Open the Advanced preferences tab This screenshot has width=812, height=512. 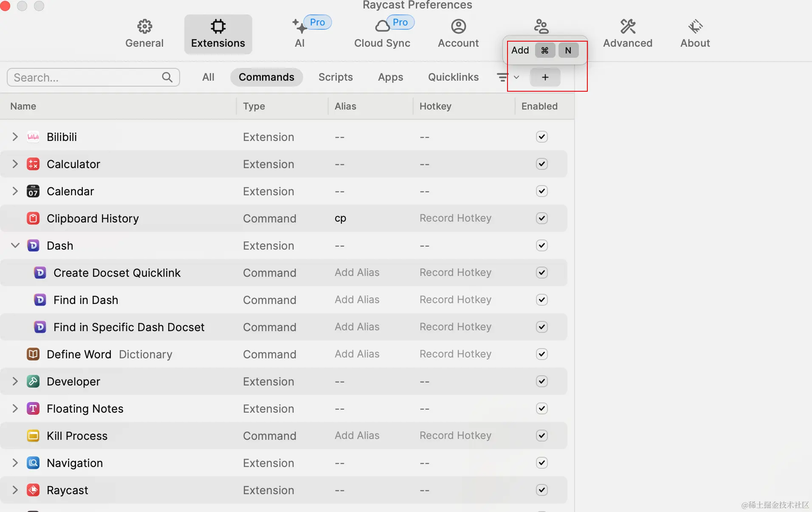[628, 34]
